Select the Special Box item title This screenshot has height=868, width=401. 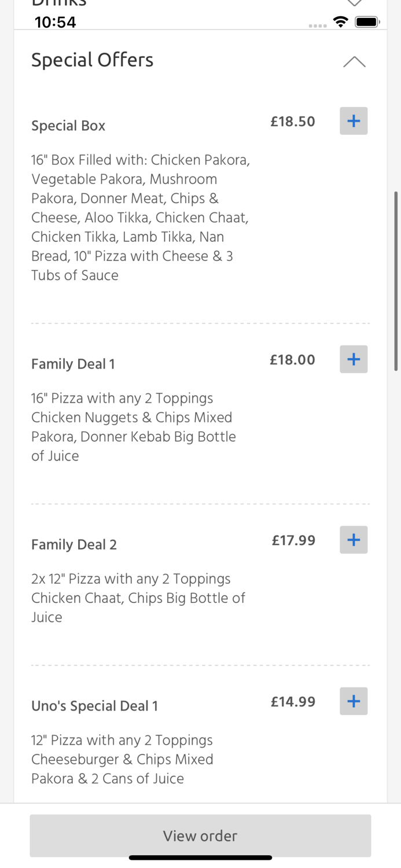pos(68,126)
